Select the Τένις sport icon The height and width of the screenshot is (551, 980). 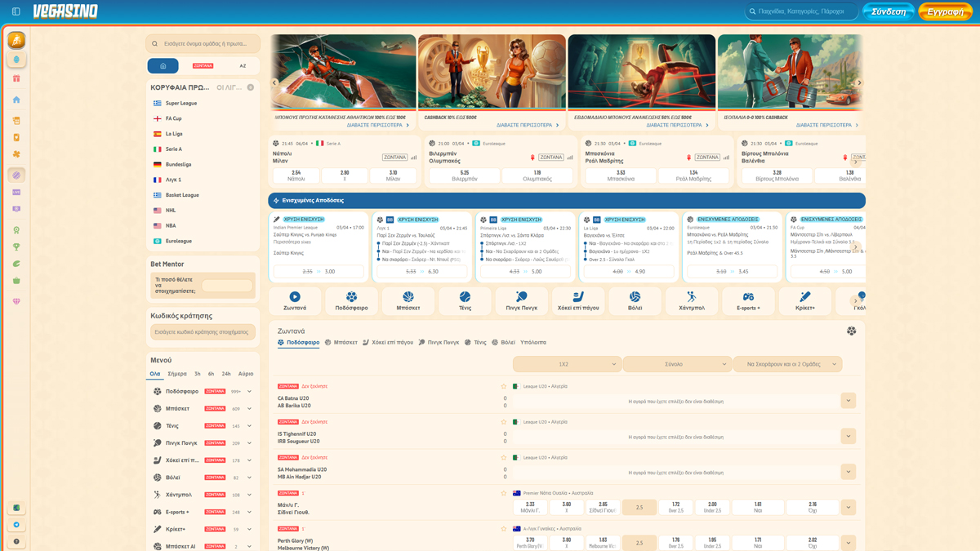coord(465,300)
